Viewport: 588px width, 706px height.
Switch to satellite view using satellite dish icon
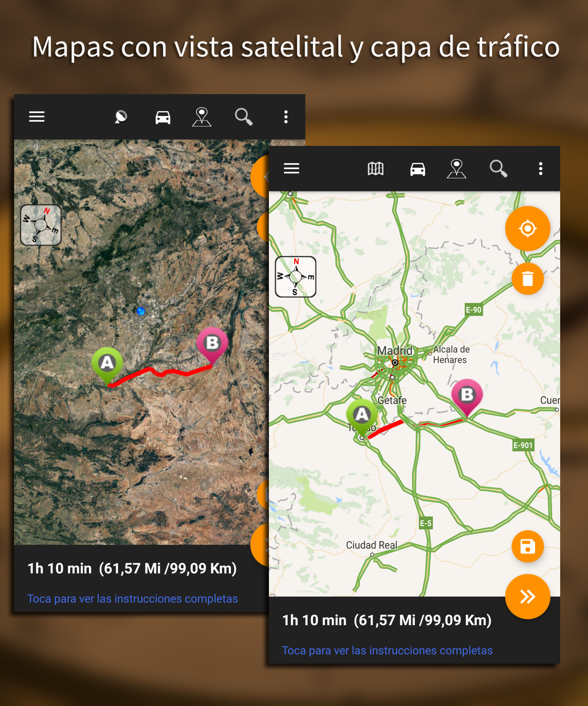click(121, 117)
